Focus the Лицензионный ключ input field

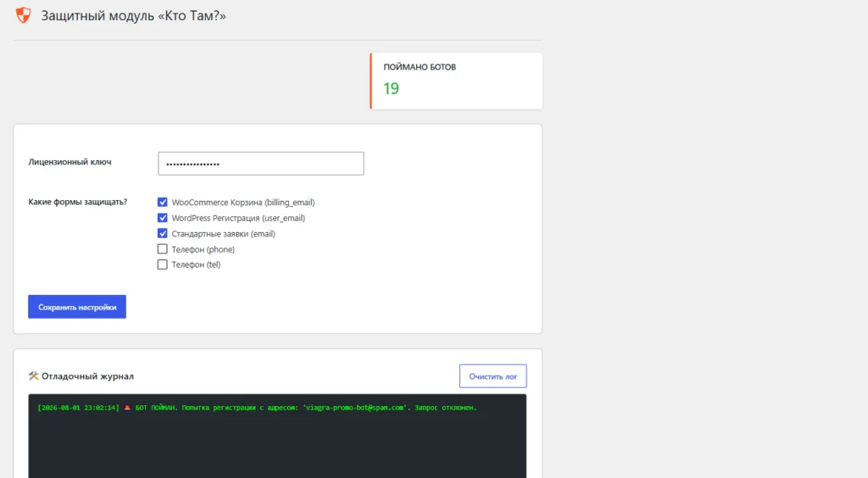coord(261,164)
